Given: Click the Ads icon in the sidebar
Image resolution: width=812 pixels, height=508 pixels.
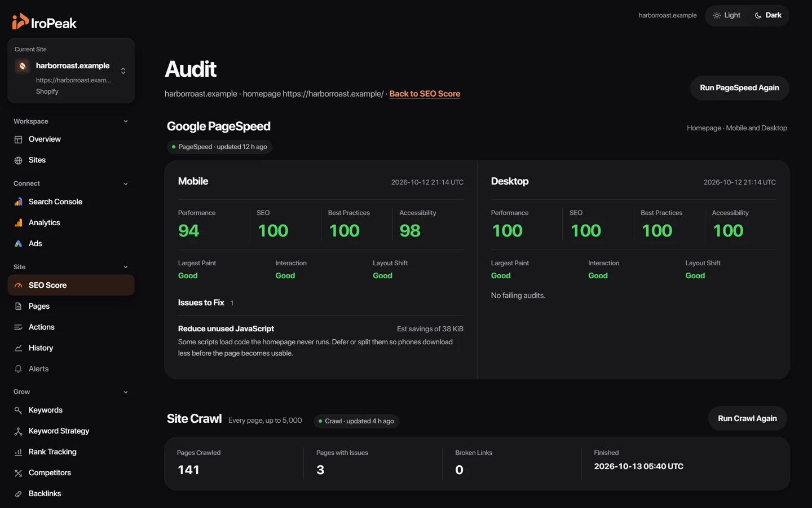Looking at the screenshot, I should [x=18, y=244].
